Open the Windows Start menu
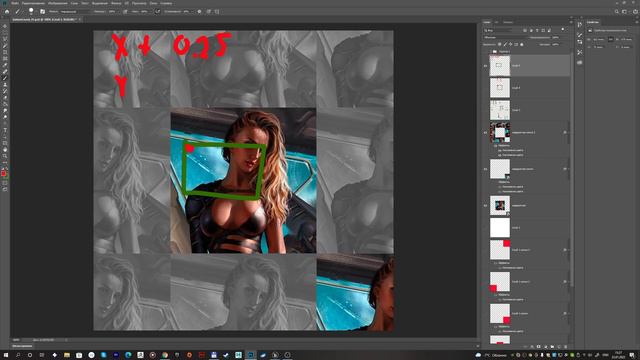640x360 pixels. [6, 355]
